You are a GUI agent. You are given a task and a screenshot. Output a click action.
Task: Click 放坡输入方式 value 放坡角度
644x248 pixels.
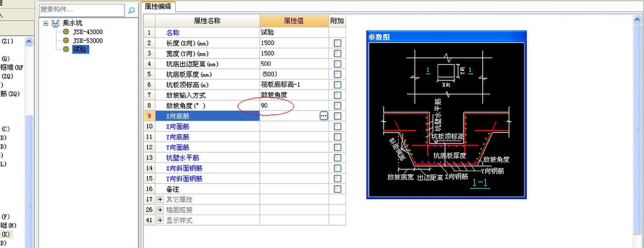294,95
